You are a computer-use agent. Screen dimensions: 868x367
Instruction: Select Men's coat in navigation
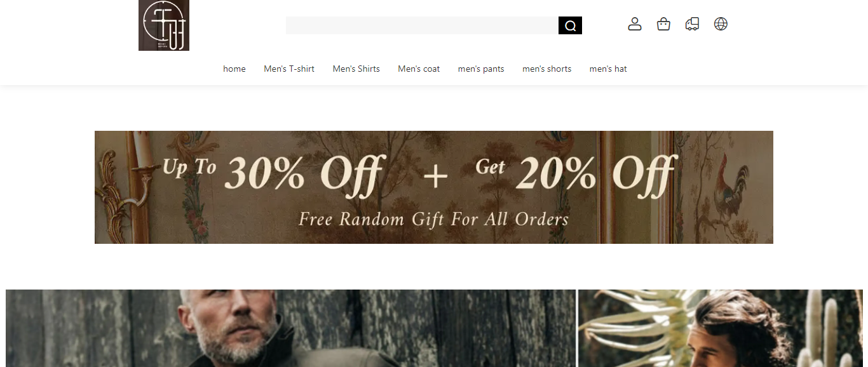(x=419, y=69)
